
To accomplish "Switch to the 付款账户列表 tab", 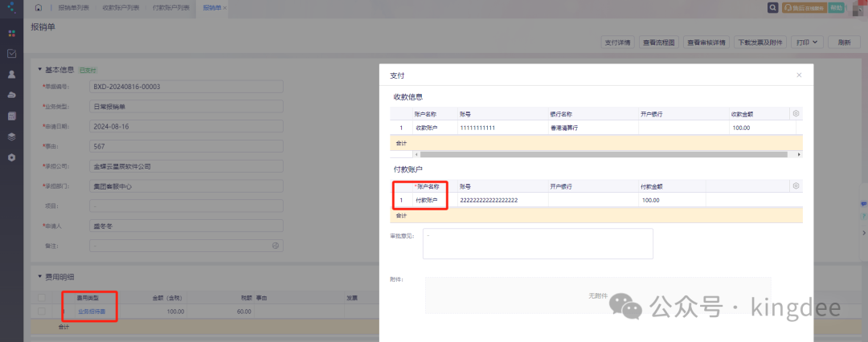I will (x=170, y=7).
